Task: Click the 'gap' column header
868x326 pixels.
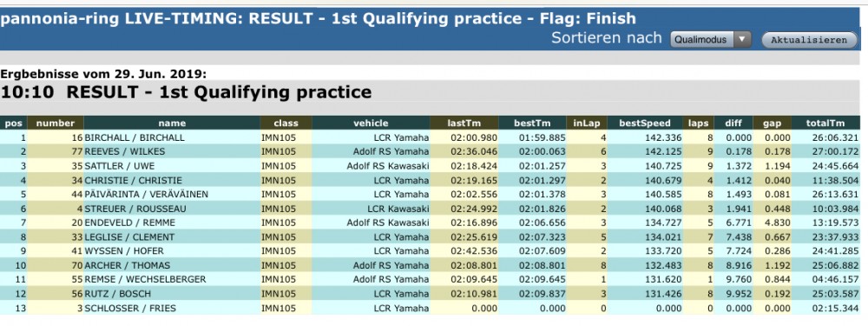Action: click(773, 123)
